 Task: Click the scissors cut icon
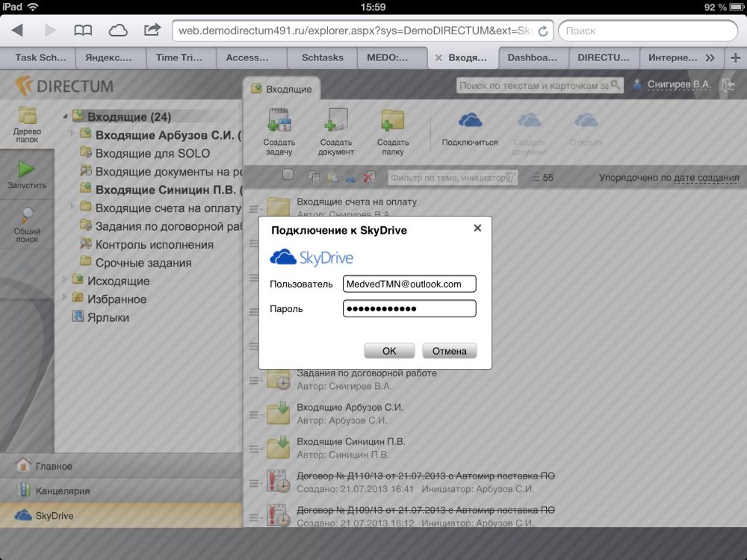[350, 177]
